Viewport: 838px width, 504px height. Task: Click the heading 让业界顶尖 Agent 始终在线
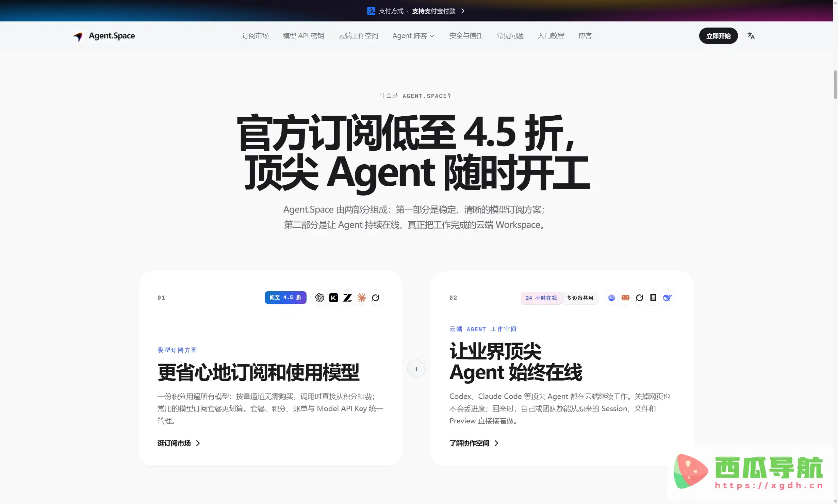point(516,362)
